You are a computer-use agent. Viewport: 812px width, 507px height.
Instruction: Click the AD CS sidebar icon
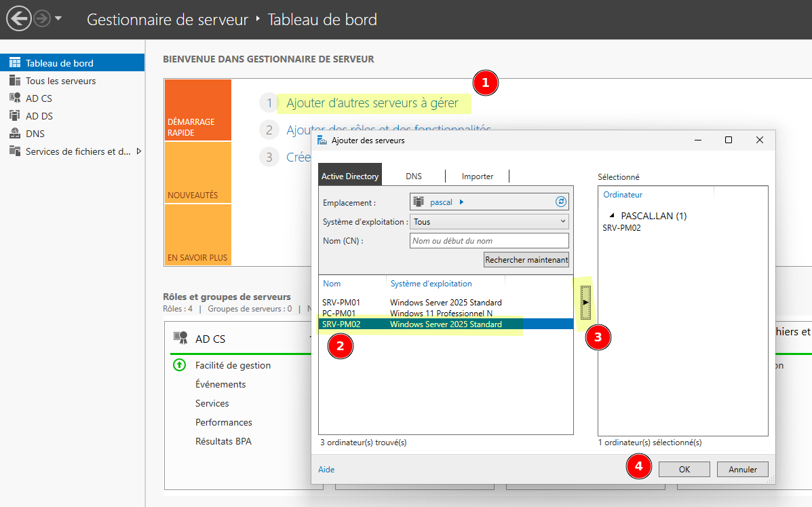coord(15,98)
